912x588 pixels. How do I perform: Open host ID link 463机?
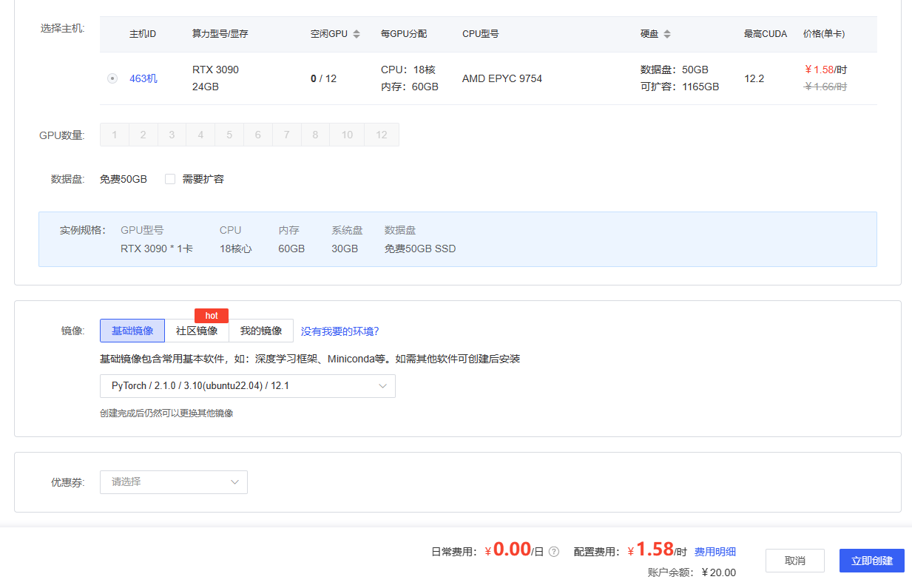pos(143,78)
